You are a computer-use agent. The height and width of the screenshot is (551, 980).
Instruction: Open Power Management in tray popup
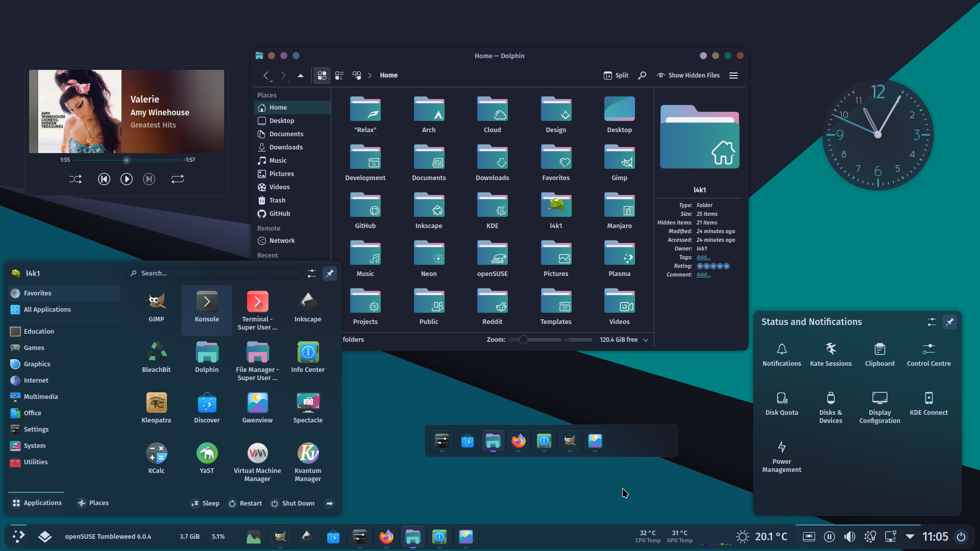781,457
